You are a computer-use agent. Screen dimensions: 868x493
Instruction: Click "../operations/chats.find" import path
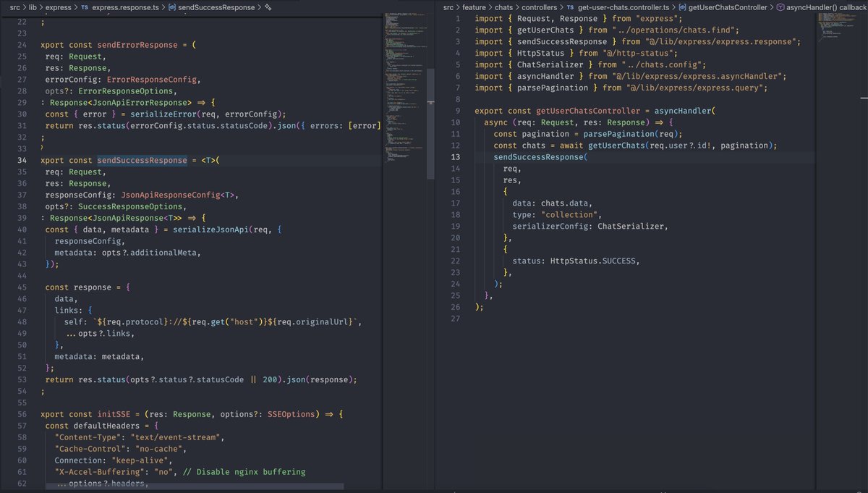click(x=673, y=30)
